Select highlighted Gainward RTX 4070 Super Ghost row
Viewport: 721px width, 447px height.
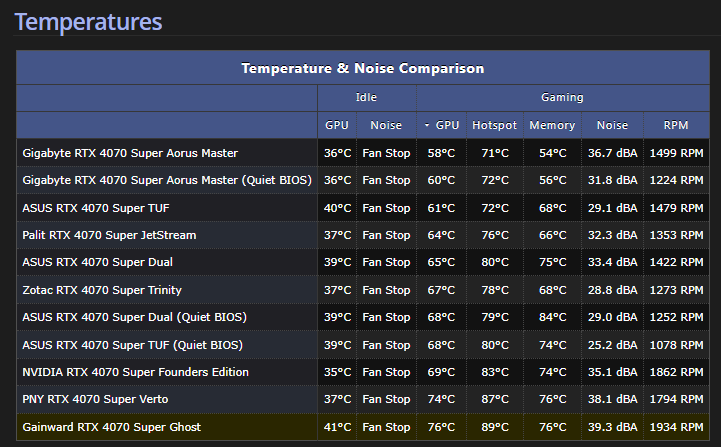pos(111,427)
